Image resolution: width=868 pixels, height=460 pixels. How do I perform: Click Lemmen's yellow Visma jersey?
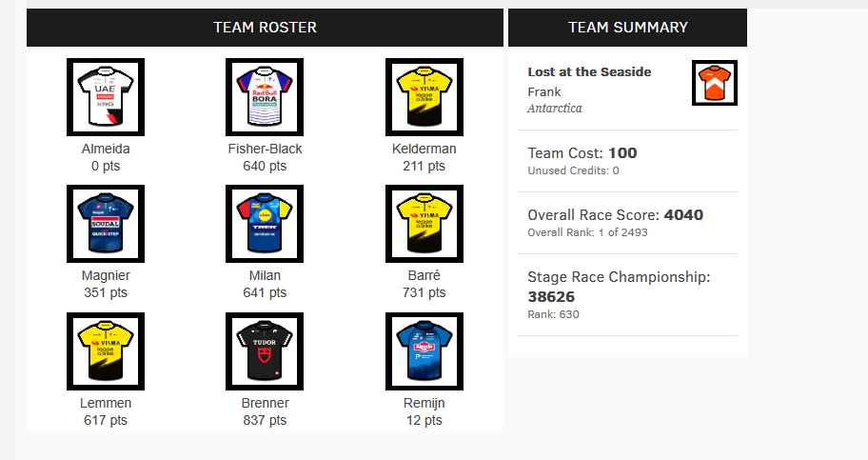pyautogui.click(x=106, y=351)
